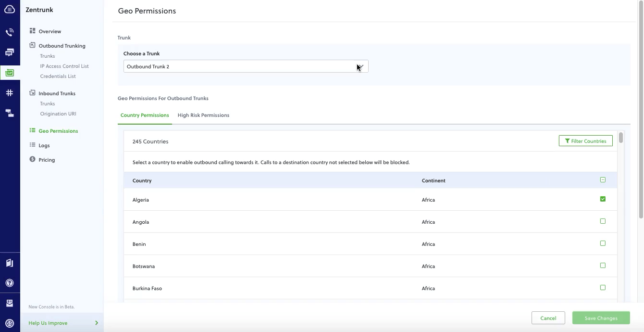Enable the Angola country checkbox
644x332 pixels.
603,221
